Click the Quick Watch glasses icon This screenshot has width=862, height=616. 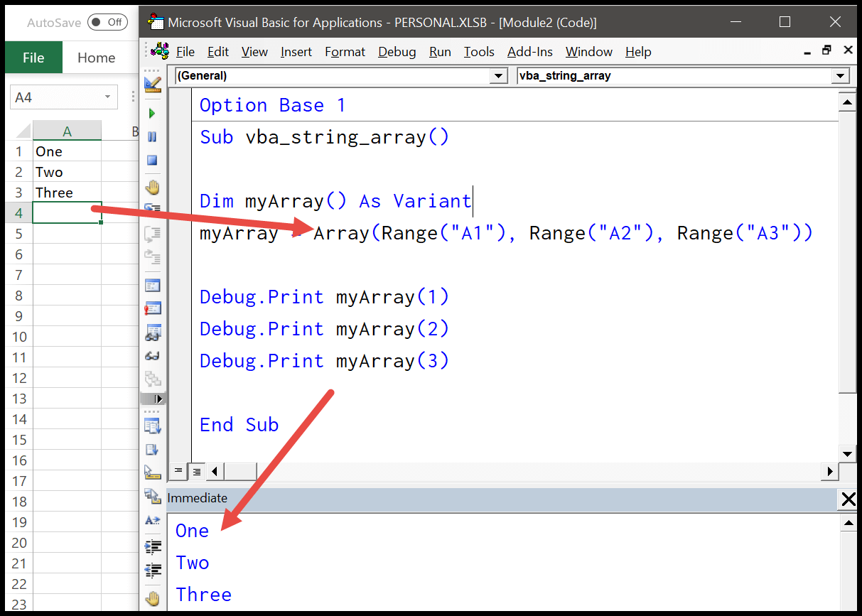pos(152,356)
